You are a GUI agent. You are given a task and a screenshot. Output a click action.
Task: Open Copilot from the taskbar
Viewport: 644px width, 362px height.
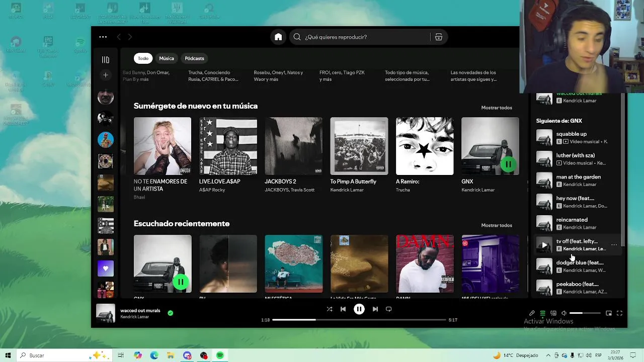click(138, 355)
